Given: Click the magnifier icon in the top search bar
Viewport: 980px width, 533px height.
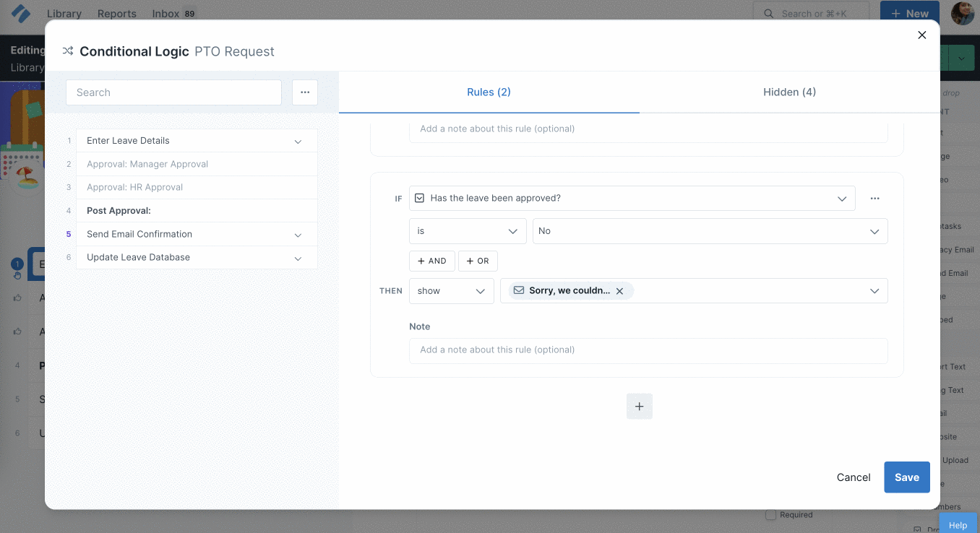Looking at the screenshot, I should pyautogui.click(x=769, y=12).
